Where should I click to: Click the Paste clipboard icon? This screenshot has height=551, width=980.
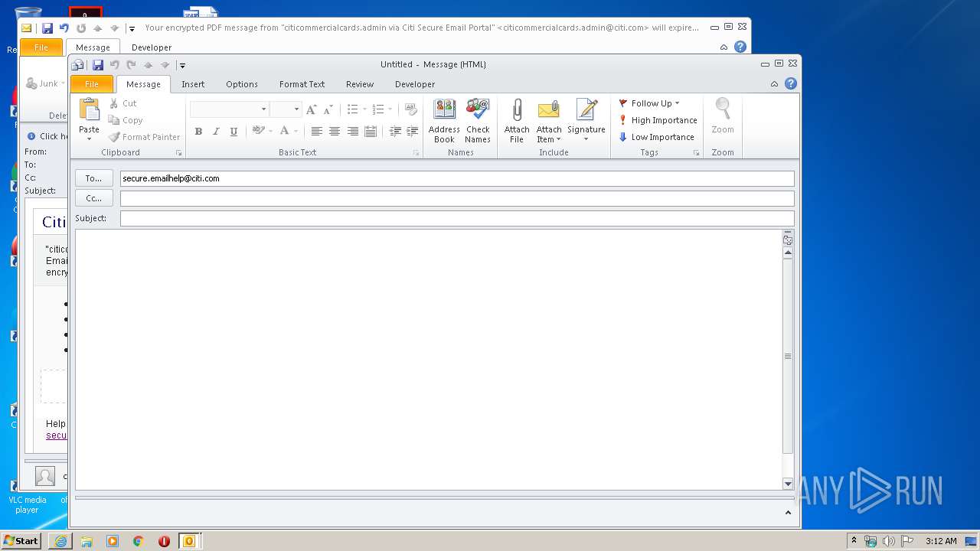click(90, 110)
